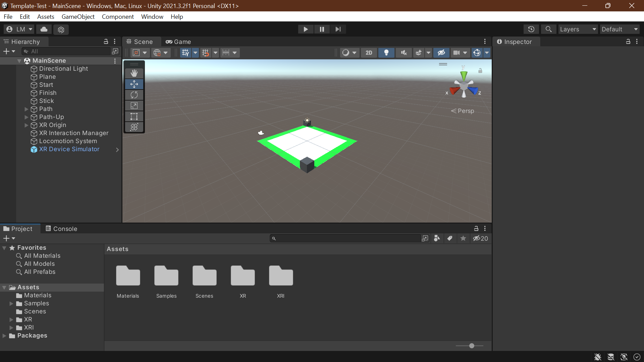Switch to the Console tab

point(61,229)
